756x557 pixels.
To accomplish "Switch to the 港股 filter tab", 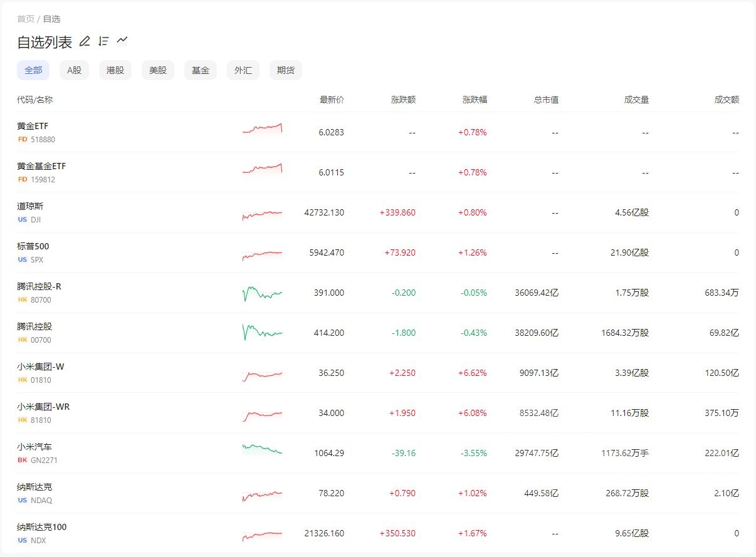I will pyautogui.click(x=115, y=70).
